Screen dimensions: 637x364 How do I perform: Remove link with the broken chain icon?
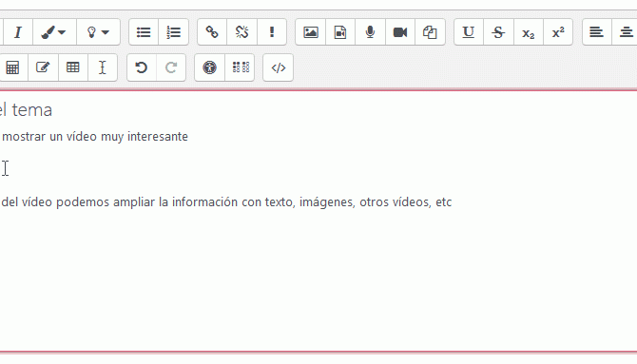(x=241, y=32)
